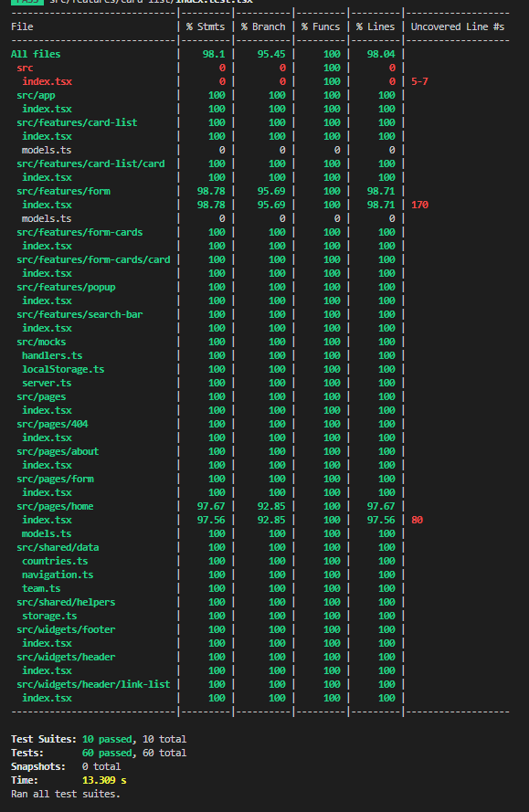Select the 'src/shared/helpers' directory label
Screen dimensions: 529x812
66,602
